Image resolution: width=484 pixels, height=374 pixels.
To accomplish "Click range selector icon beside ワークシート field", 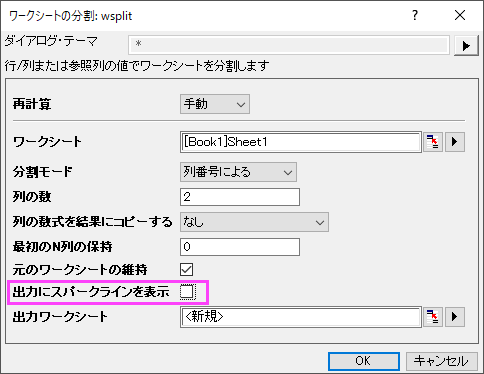I will (433, 142).
